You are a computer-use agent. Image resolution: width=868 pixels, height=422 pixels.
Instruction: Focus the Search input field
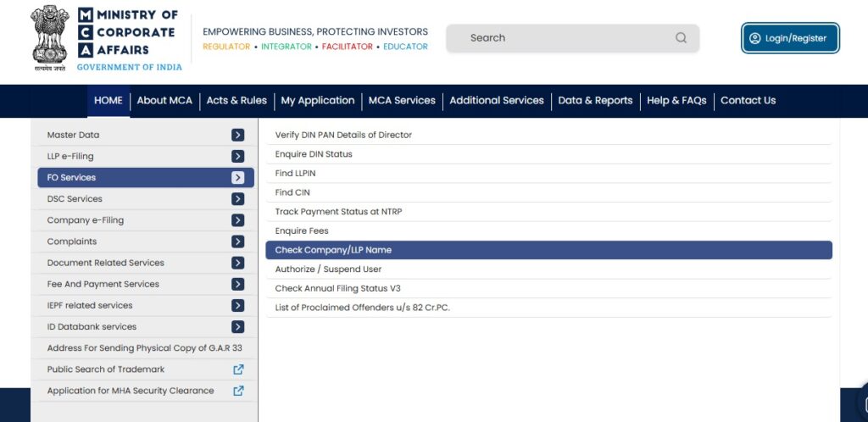pos(572,38)
